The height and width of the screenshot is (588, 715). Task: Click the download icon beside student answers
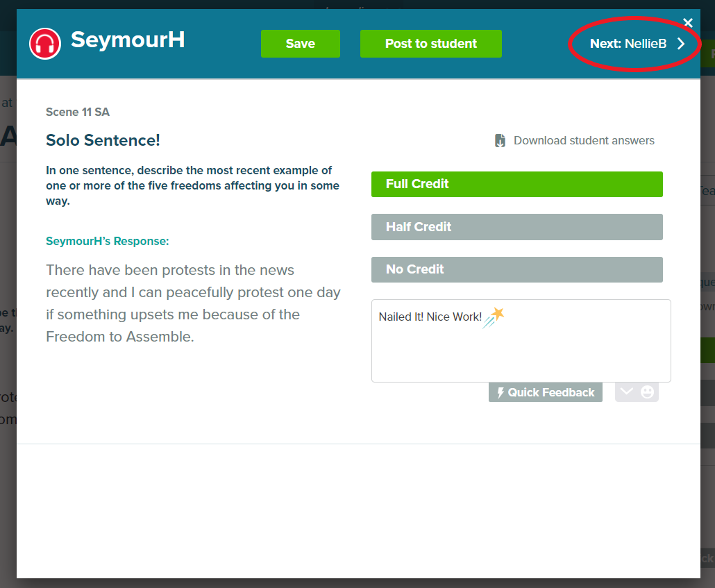pyautogui.click(x=500, y=141)
